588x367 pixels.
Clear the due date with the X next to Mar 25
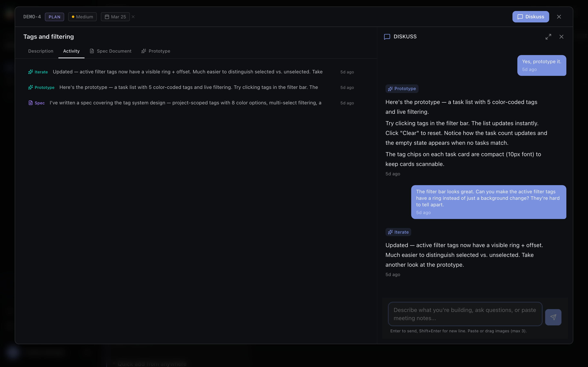[133, 17]
